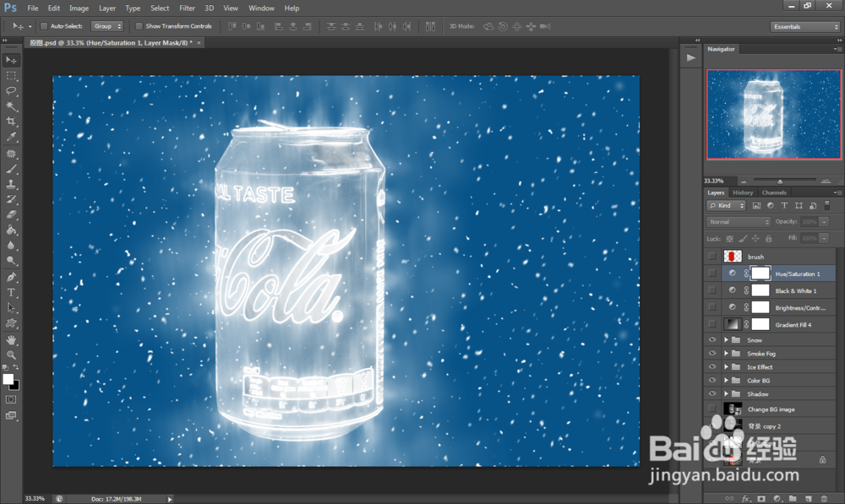The image size is (845, 504).
Task: Open the File menu
Action: [33, 8]
